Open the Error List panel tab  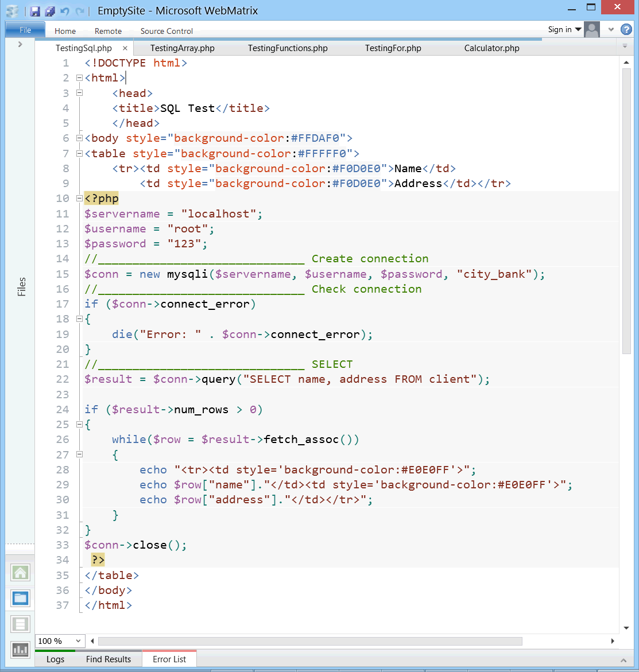169,659
